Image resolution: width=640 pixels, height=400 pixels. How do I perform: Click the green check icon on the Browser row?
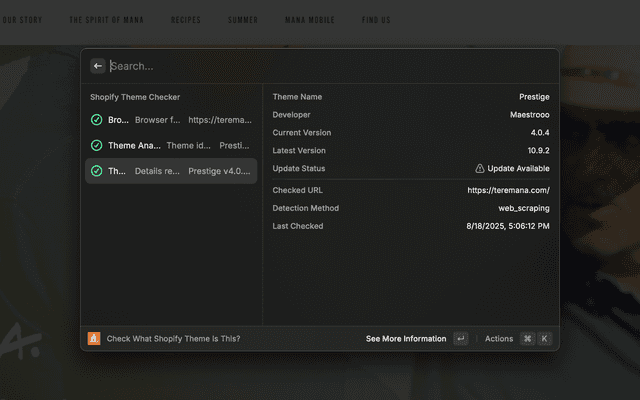[96, 120]
